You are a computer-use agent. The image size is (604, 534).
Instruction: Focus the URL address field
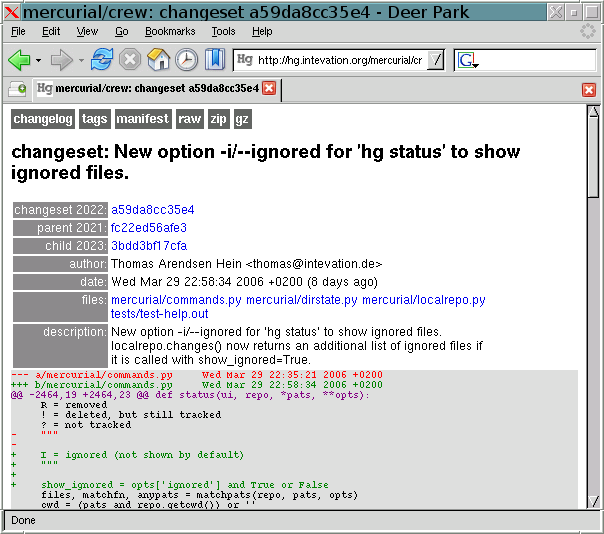click(340, 60)
